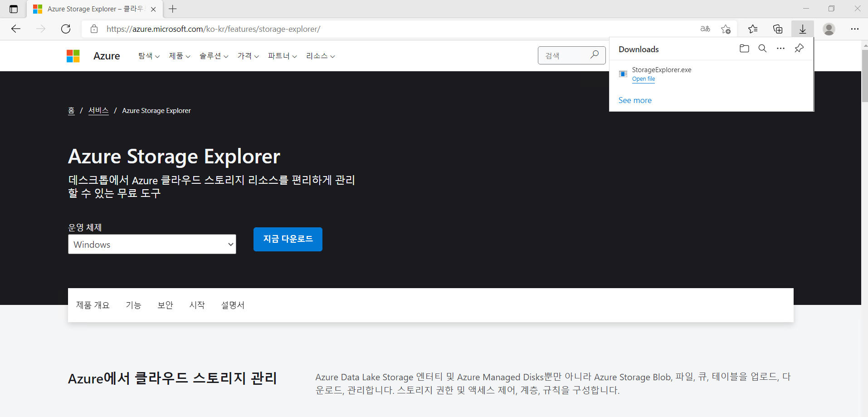This screenshot has height=417, width=868.
Task: Click Open file under StorageExplorer.exe
Action: pyautogui.click(x=644, y=79)
